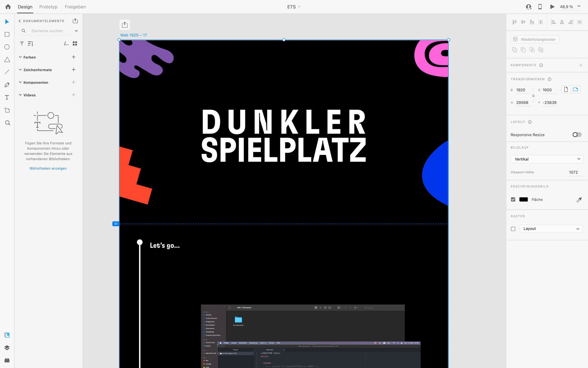Click the Wiederholungsraster button

tap(535, 39)
